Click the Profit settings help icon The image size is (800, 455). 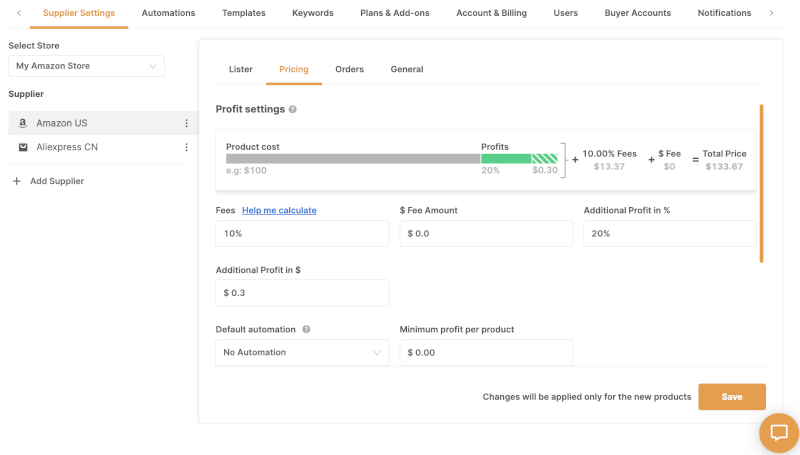[x=292, y=109]
